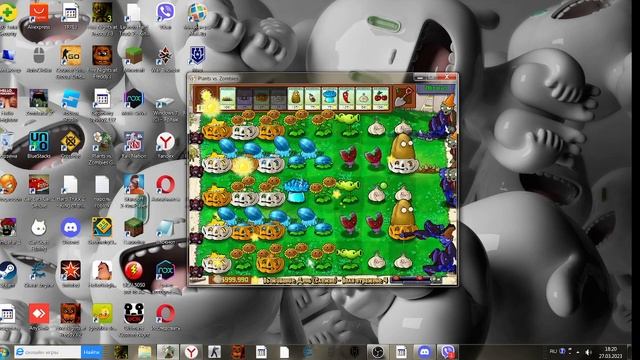Open Discord from the taskbar

click(x=424, y=352)
